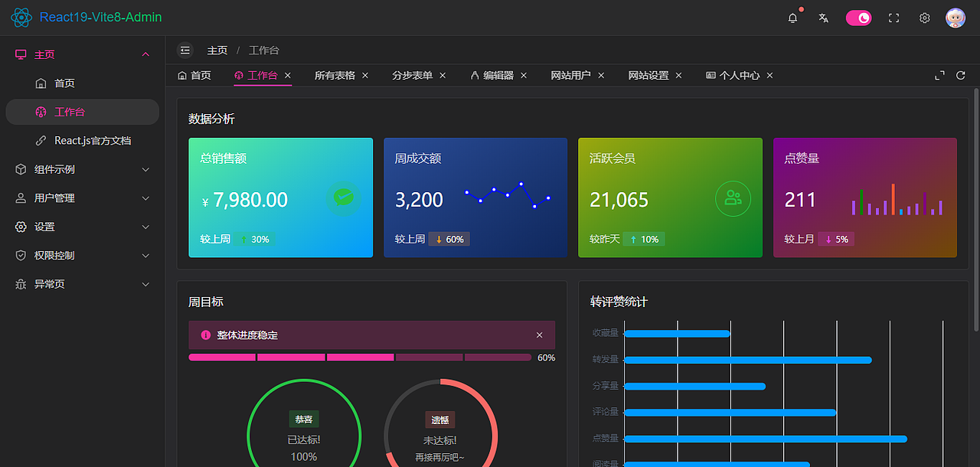Expand the 设置 menu chevron
980x467 pixels.
pyautogui.click(x=145, y=227)
